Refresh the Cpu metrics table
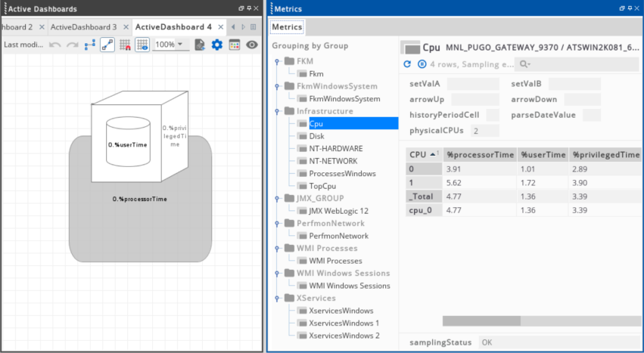The width and height of the screenshot is (644, 353). point(407,64)
